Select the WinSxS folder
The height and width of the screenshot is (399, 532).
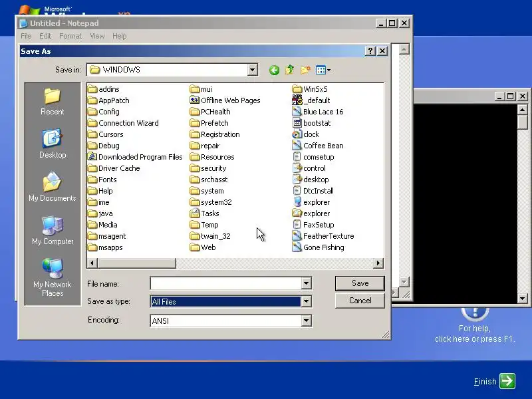(310, 89)
